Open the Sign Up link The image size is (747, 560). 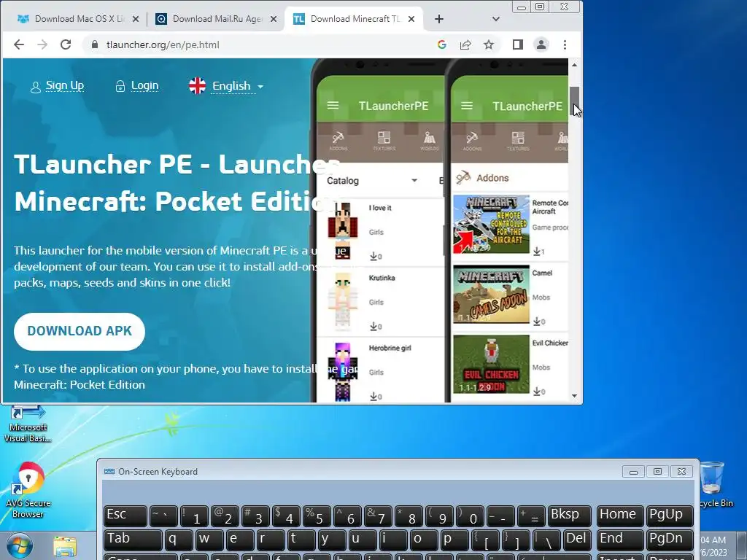pos(64,86)
